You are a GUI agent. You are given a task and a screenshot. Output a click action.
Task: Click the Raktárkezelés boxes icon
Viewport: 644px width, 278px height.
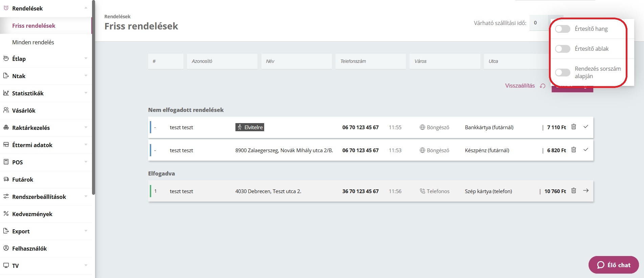6,128
